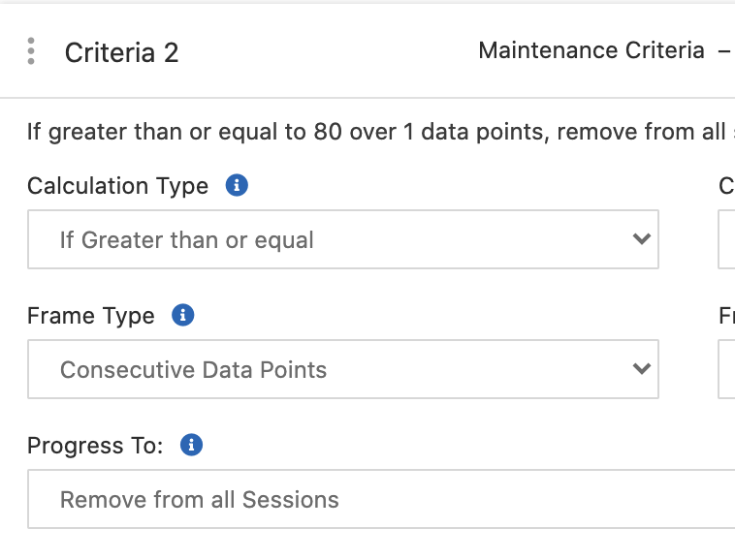Image resolution: width=735 pixels, height=560 pixels.
Task: Click the chevron arrow in Calculation Type box
Action: click(640, 238)
